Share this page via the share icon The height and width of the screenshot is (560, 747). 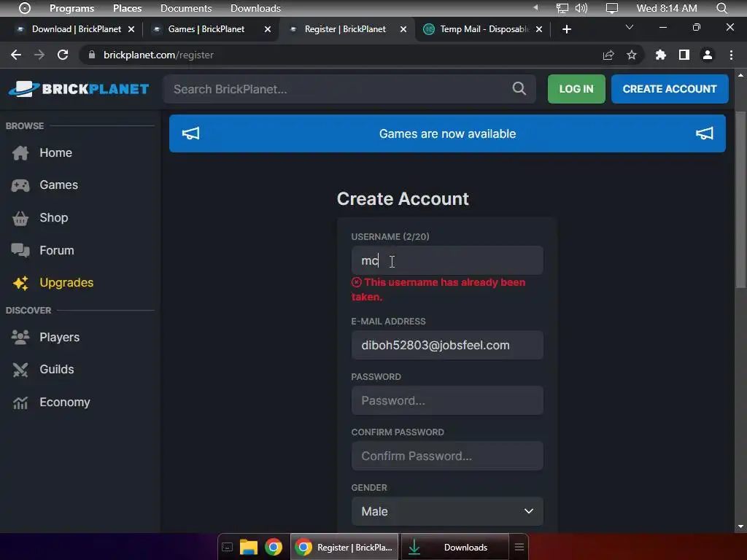click(608, 55)
